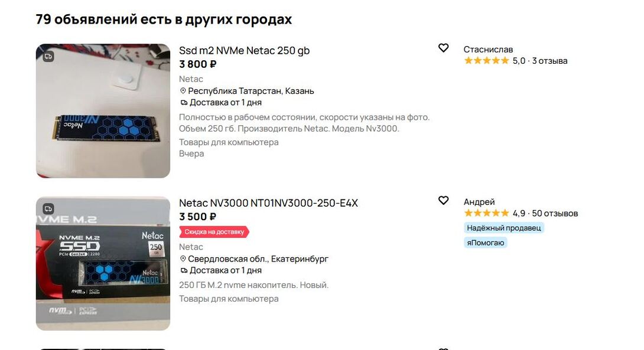Favorite the Netac NV3000 NT01NV3000 listing
644x350 pixels.
[x=443, y=201]
